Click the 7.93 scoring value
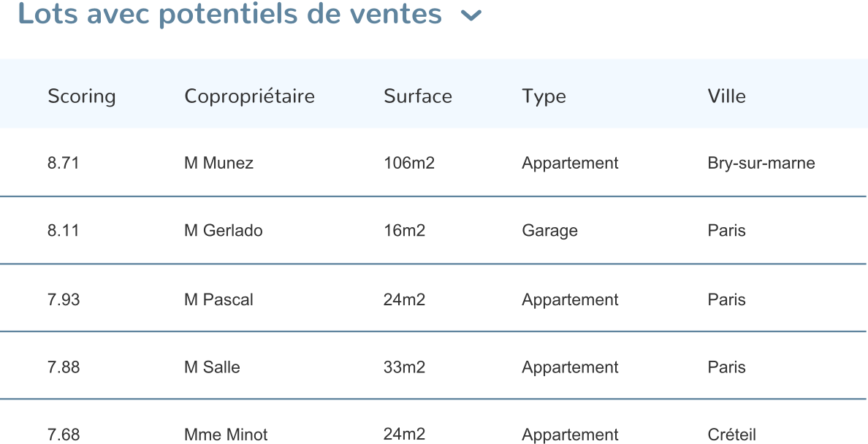The width and height of the screenshot is (868, 444). click(63, 299)
